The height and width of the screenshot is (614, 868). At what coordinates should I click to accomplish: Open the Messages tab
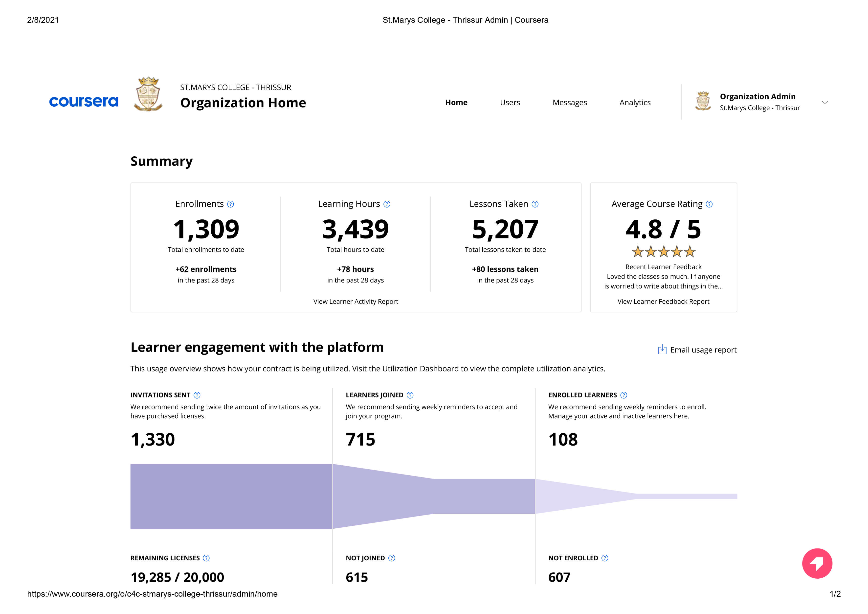(x=570, y=102)
